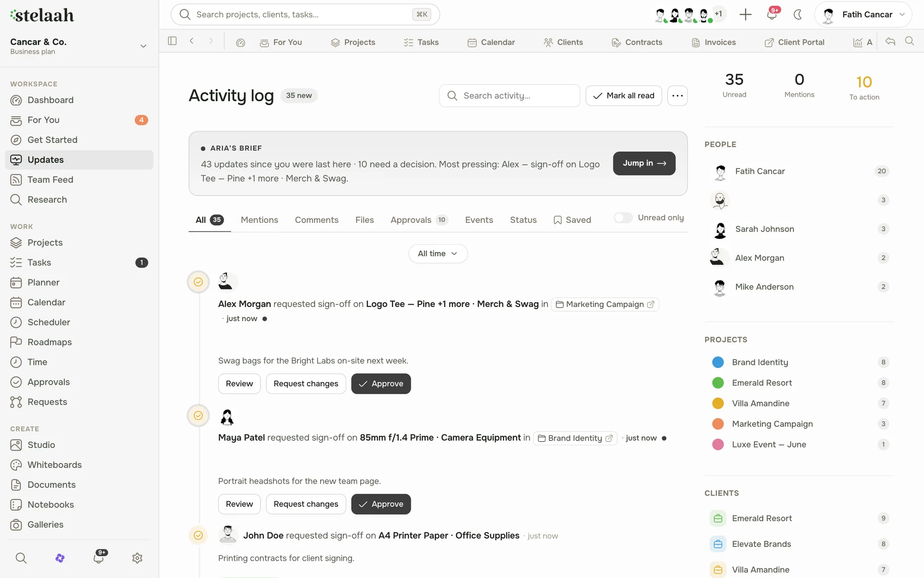
Task: Open Approvals in the sidebar
Action: [79, 381]
